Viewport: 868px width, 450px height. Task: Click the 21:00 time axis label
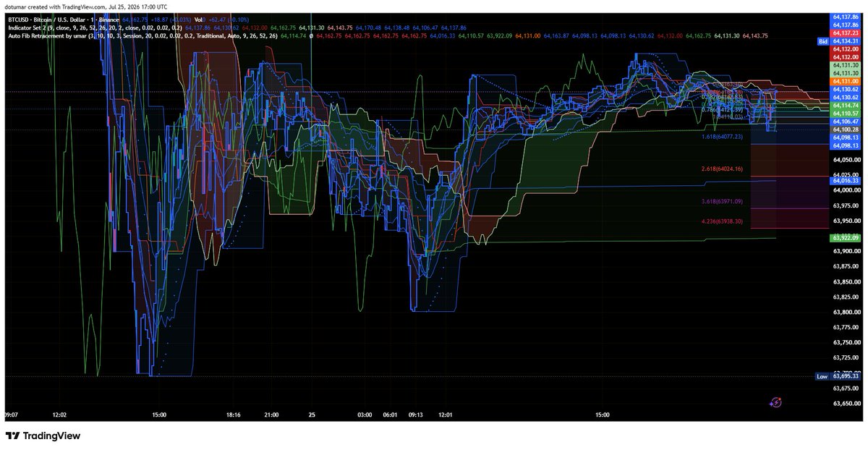click(271, 415)
